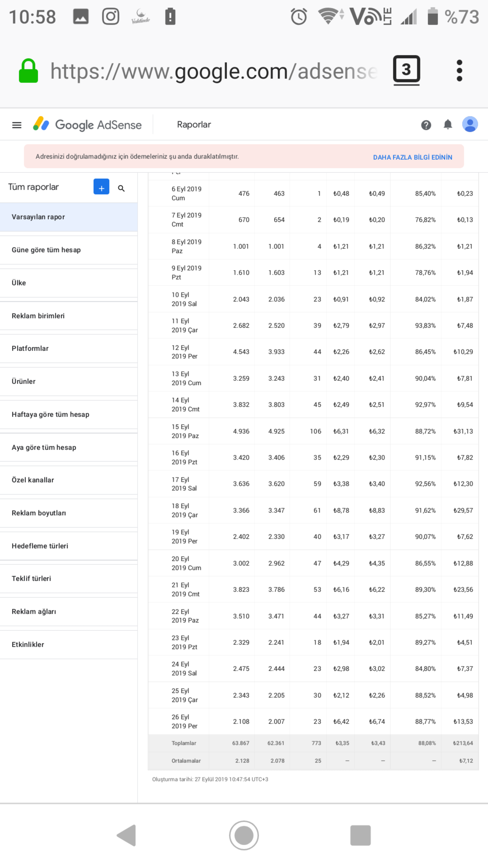Select Varsayılan rapor in sidebar
Viewport: 488px width, 868px height.
[69, 217]
